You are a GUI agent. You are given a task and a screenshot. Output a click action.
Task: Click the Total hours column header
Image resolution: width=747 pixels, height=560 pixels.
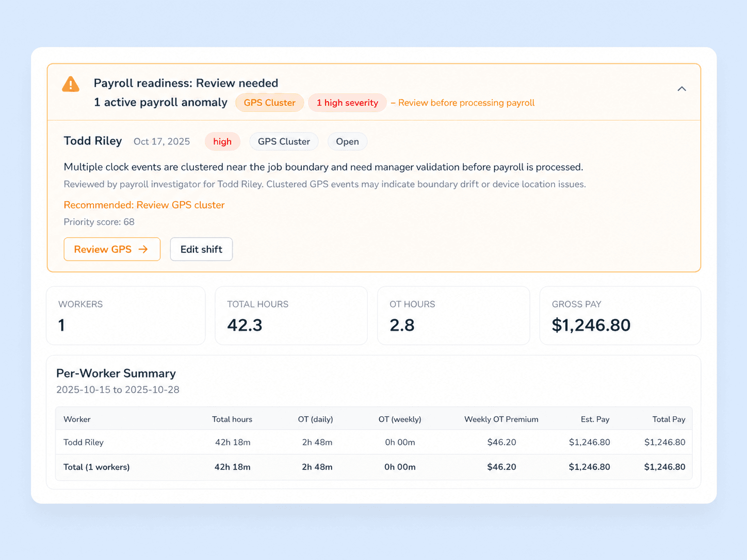tap(232, 419)
